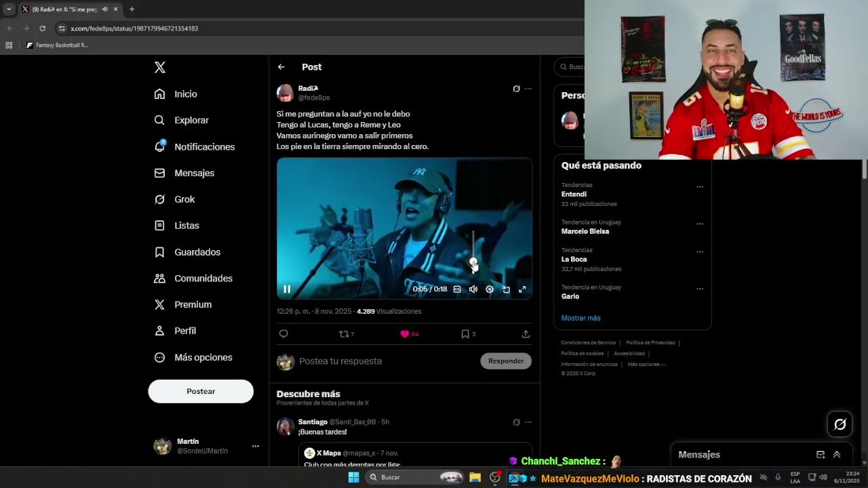Viewport: 868px width, 488px height.
Task: Open Santiago's profile name link
Action: (313, 422)
